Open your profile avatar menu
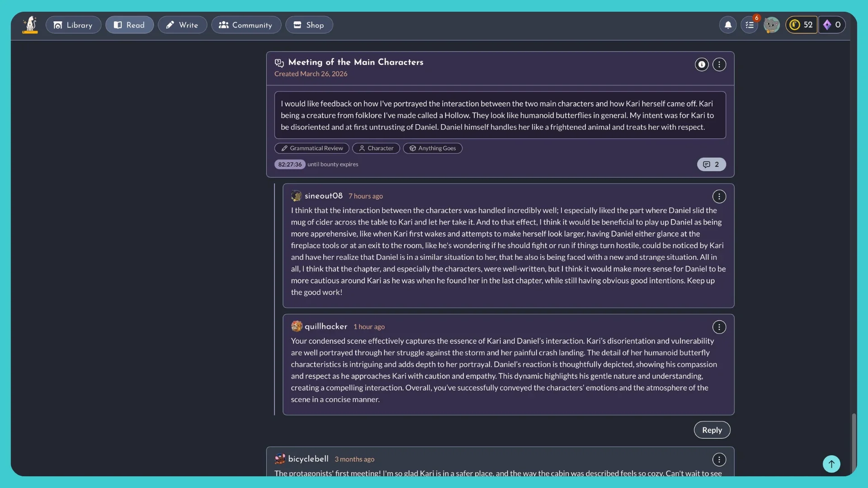The height and width of the screenshot is (488, 868). pyautogui.click(x=772, y=25)
